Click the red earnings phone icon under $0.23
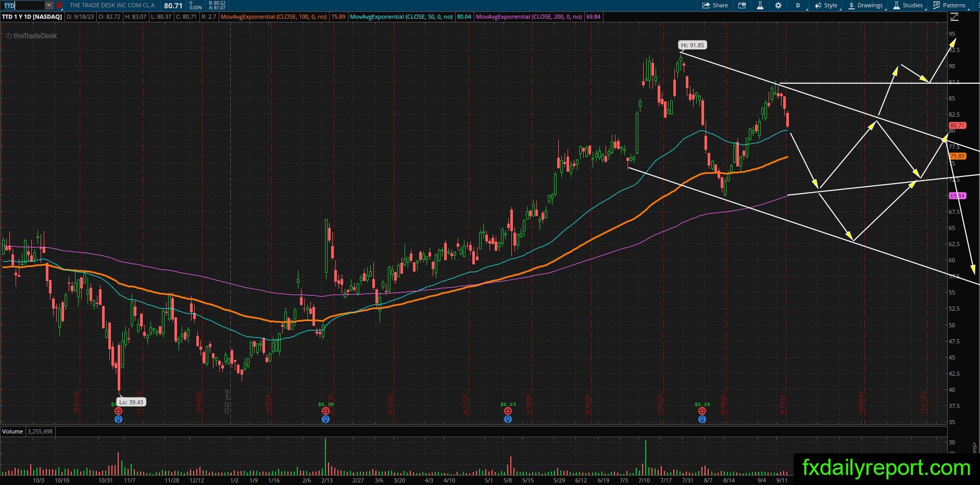 click(508, 411)
